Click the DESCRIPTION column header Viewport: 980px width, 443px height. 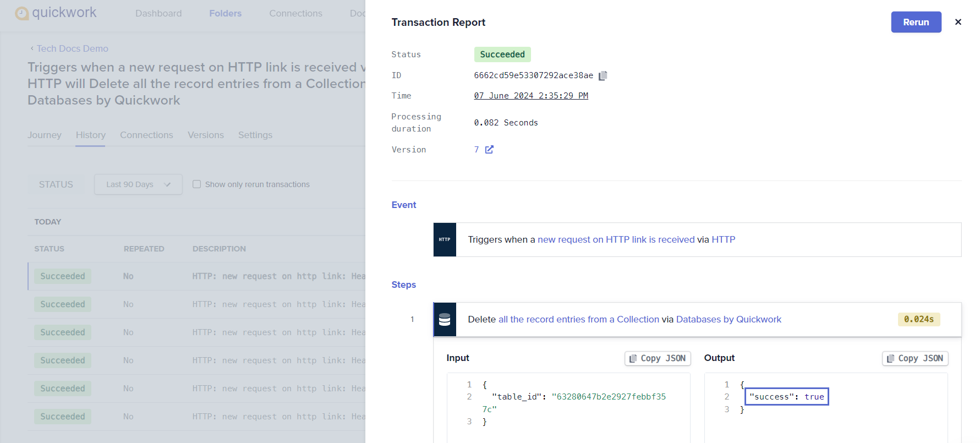(x=219, y=249)
